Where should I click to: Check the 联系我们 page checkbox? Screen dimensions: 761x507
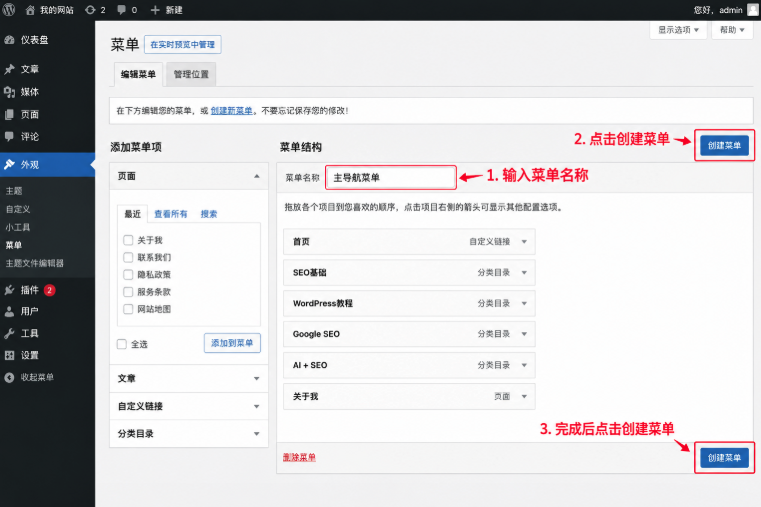(x=128, y=257)
